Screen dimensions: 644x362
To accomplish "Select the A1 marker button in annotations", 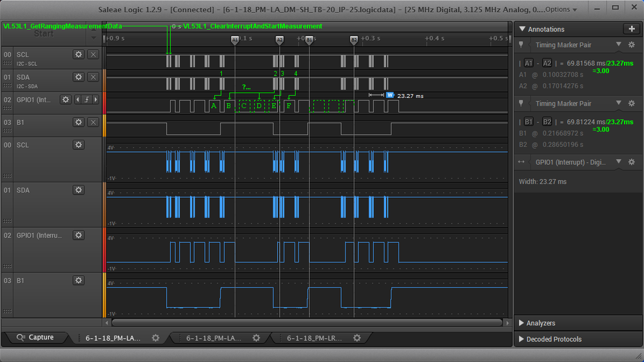I will [x=529, y=63].
